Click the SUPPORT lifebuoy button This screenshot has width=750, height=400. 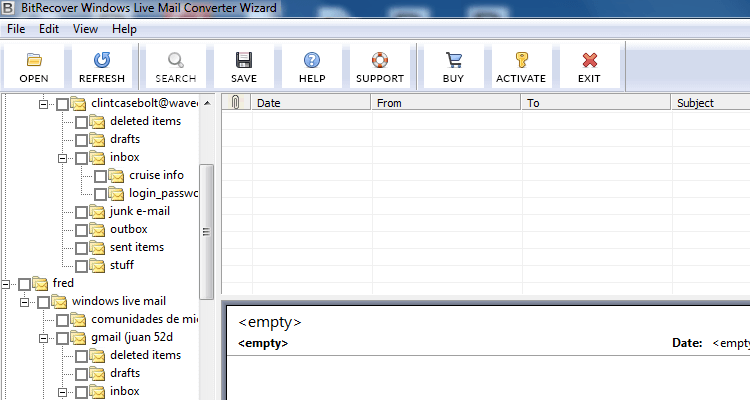380,67
